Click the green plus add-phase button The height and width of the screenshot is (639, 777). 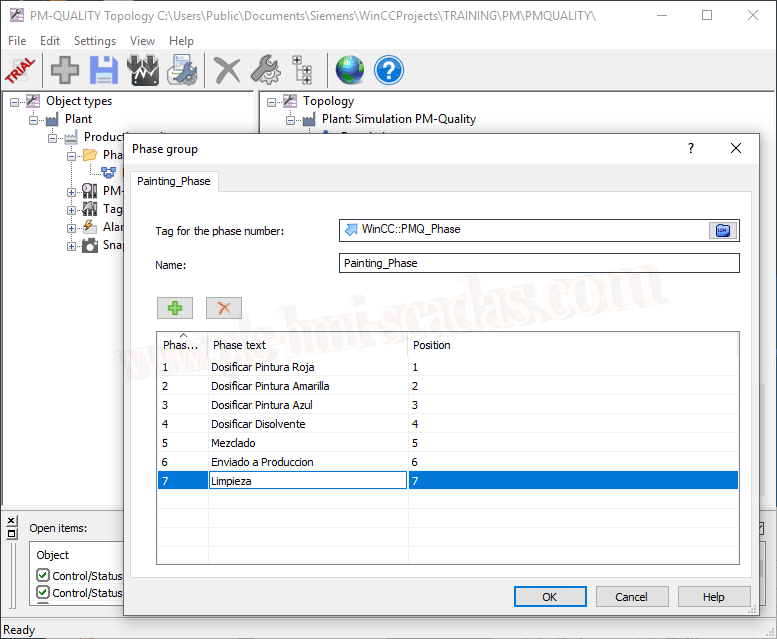(174, 308)
